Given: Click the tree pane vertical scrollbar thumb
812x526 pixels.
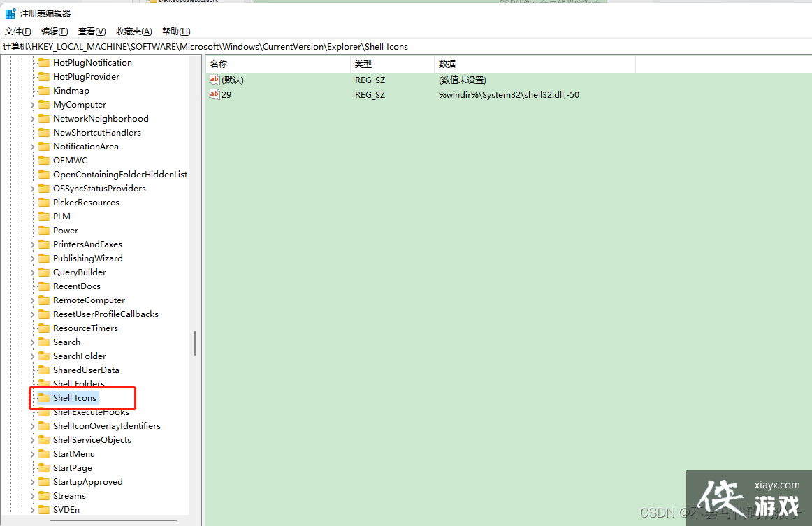Looking at the screenshot, I should tap(195, 343).
